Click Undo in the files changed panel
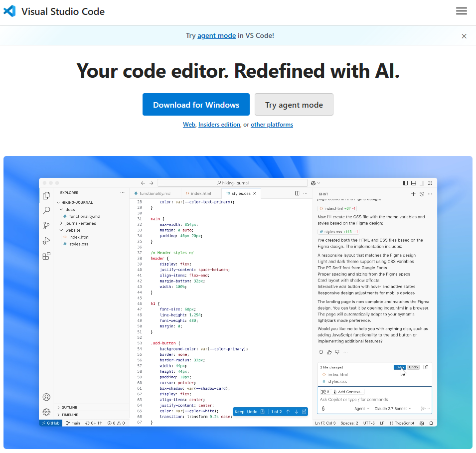The width and height of the screenshot is (476, 453). pos(413,367)
